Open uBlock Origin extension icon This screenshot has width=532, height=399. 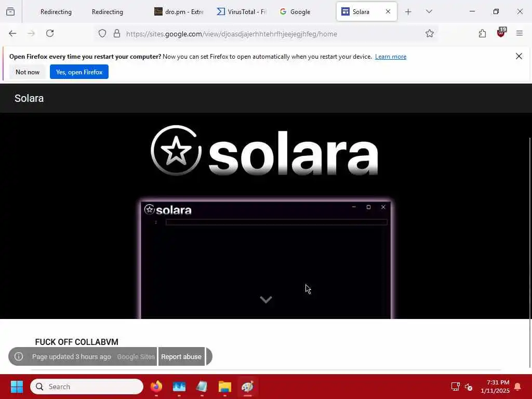click(x=501, y=33)
